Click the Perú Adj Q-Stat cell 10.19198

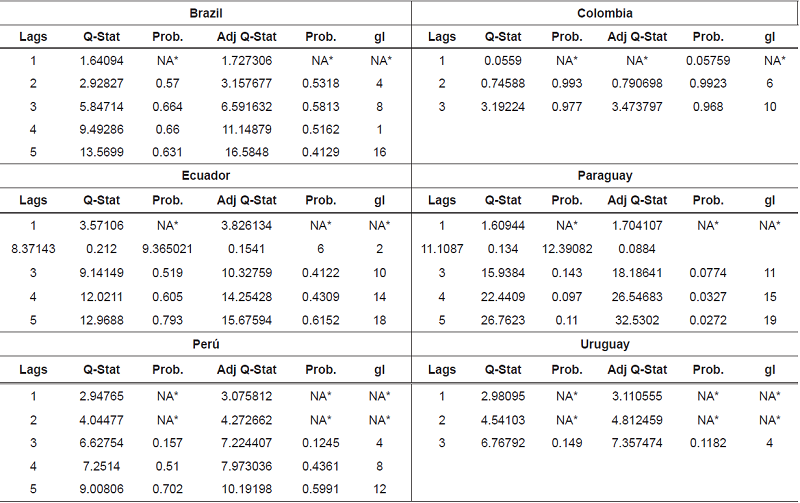244,490
